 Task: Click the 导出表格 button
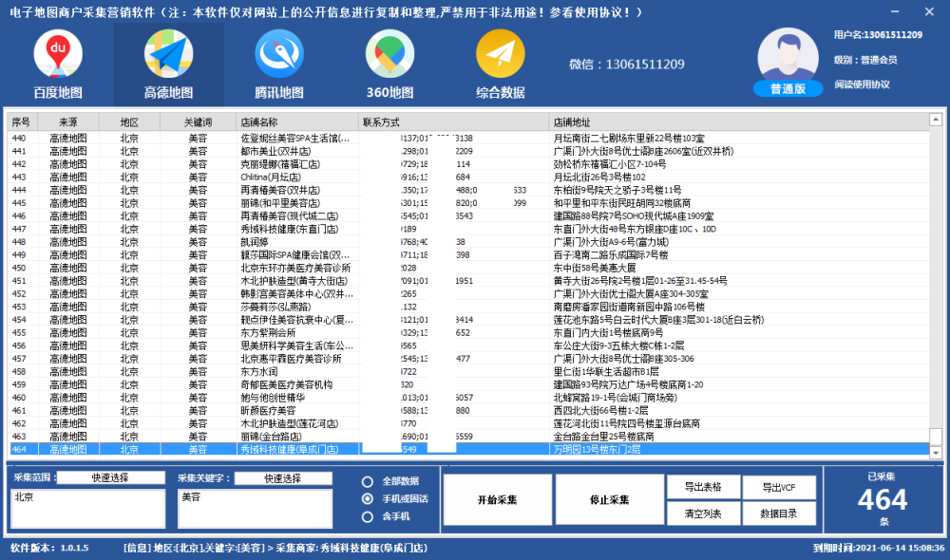703,487
